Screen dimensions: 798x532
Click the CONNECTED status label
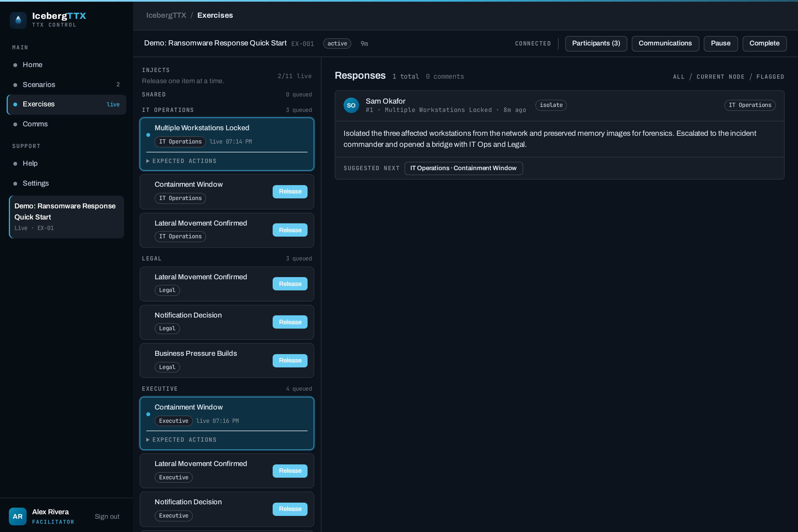(x=533, y=44)
